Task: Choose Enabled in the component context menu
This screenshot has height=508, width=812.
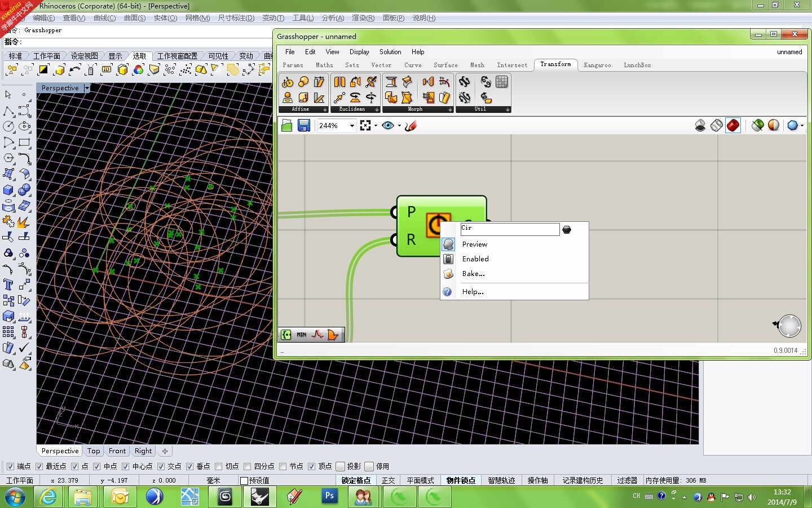Action: [x=514, y=259]
